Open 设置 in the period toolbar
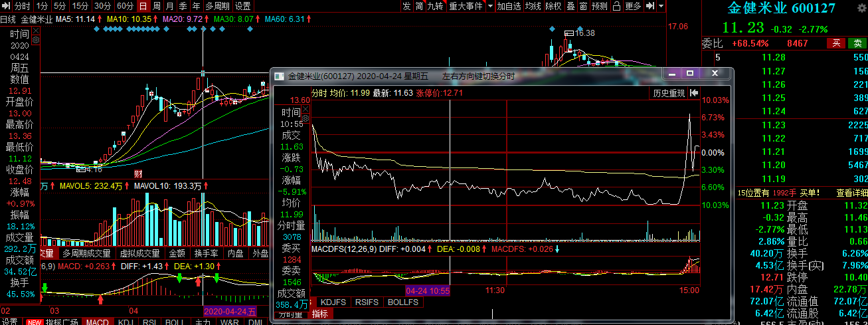This screenshot has width=868, height=325. (243, 6)
